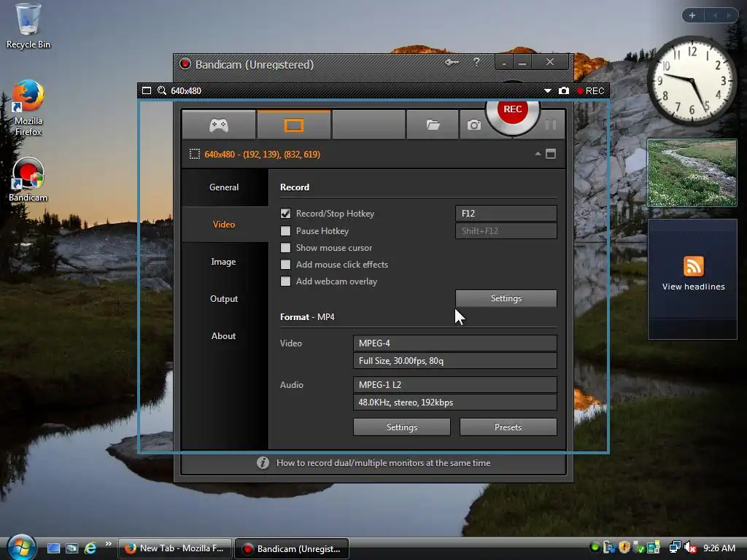Click the rectangle window icon in capture frame bar
Screen dimensions: 747x560
click(146, 90)
